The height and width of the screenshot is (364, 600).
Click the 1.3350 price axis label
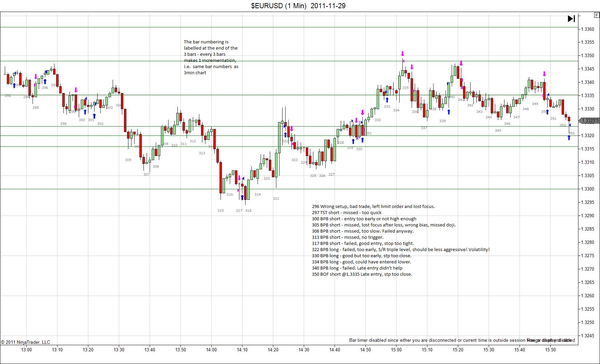(588, 55)
